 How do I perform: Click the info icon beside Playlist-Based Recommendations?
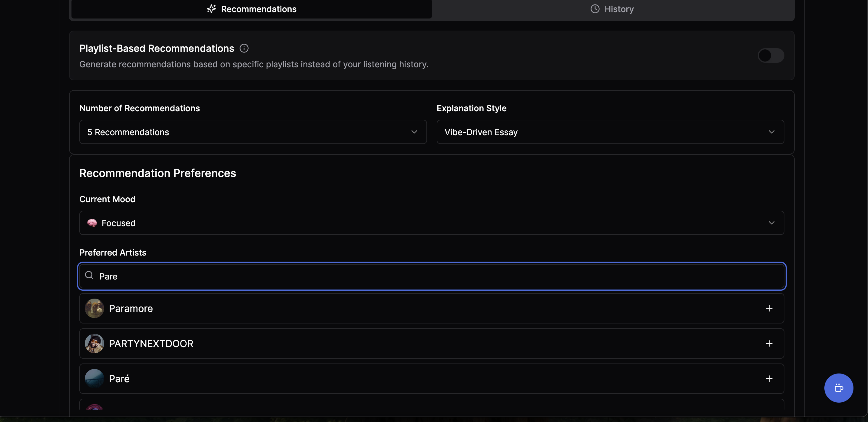[x=244, y=48]
